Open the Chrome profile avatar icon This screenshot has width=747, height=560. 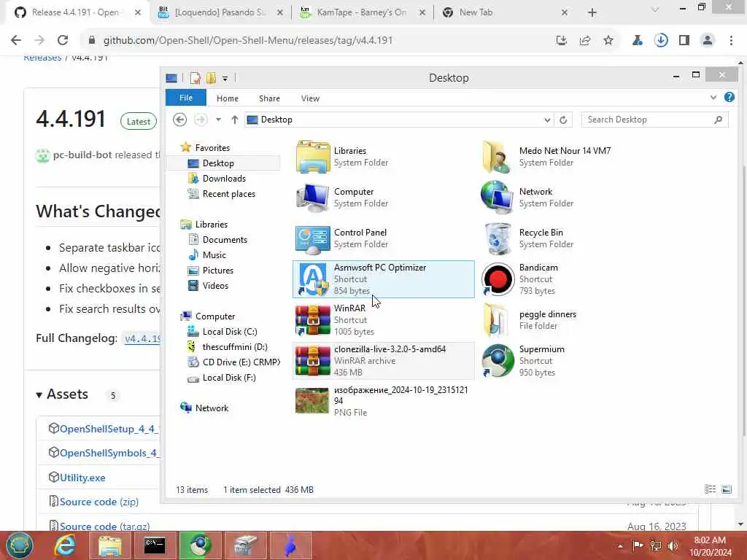point(708,41)
